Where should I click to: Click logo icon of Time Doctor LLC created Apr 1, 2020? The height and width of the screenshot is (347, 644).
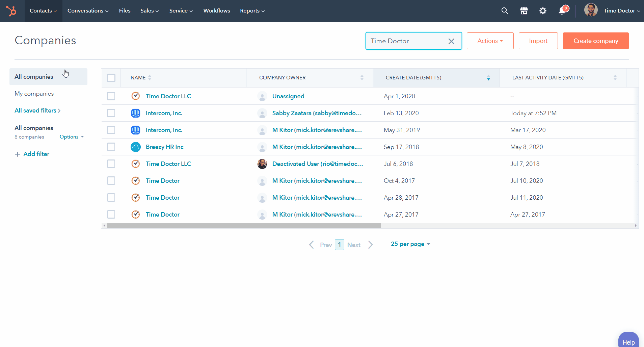coord(136,96)
